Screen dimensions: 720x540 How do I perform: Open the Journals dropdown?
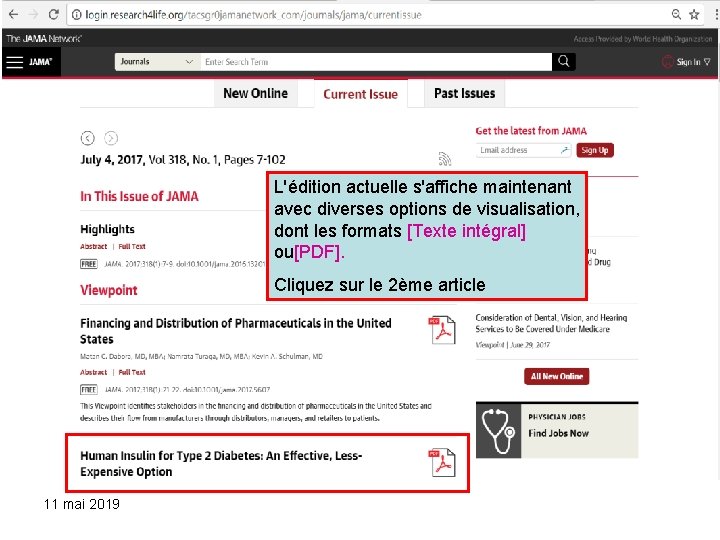coord(157,62)
